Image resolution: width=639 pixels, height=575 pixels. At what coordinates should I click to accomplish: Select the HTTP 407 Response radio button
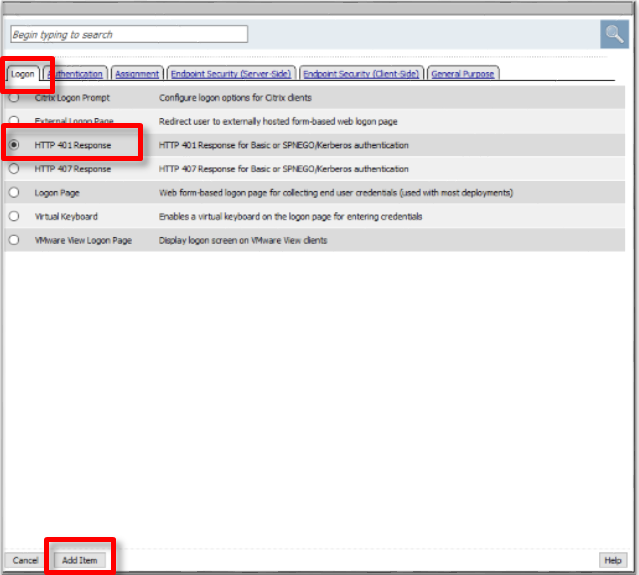tap(14, 168)
